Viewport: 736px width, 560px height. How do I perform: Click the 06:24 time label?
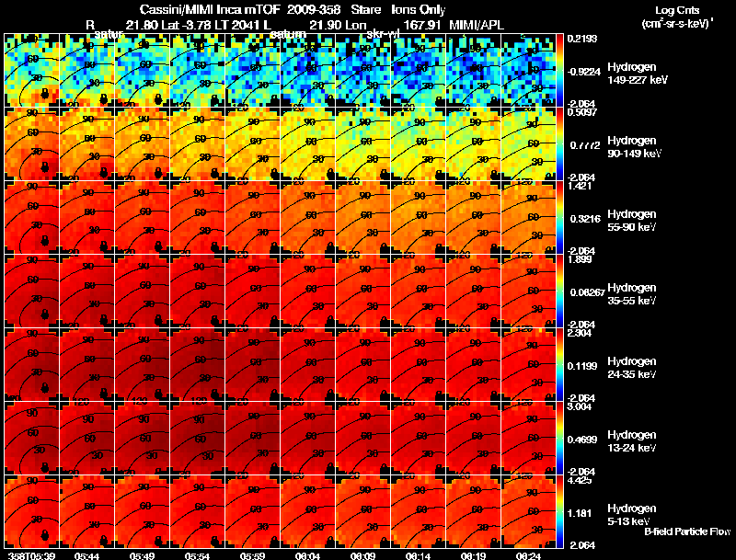528,555
